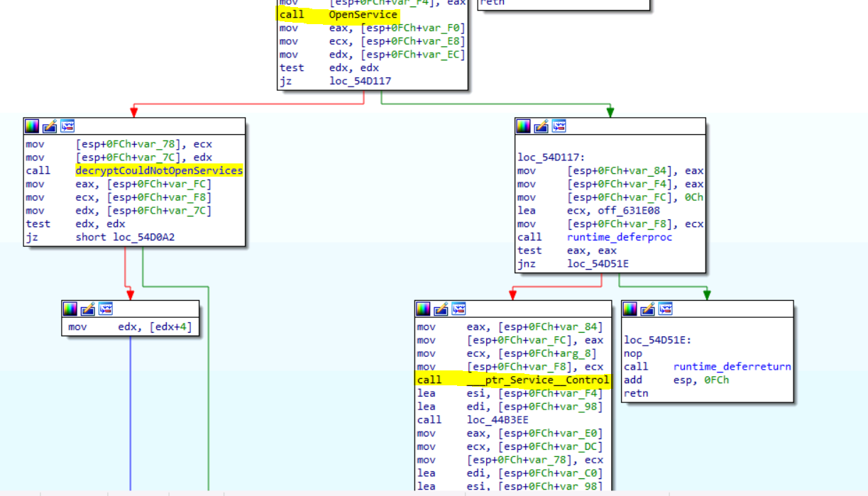The width and height of the screenshot is (868, 496).
Task: Click the pencil icon on the loc_54D117 block
Action: [540, 126]
